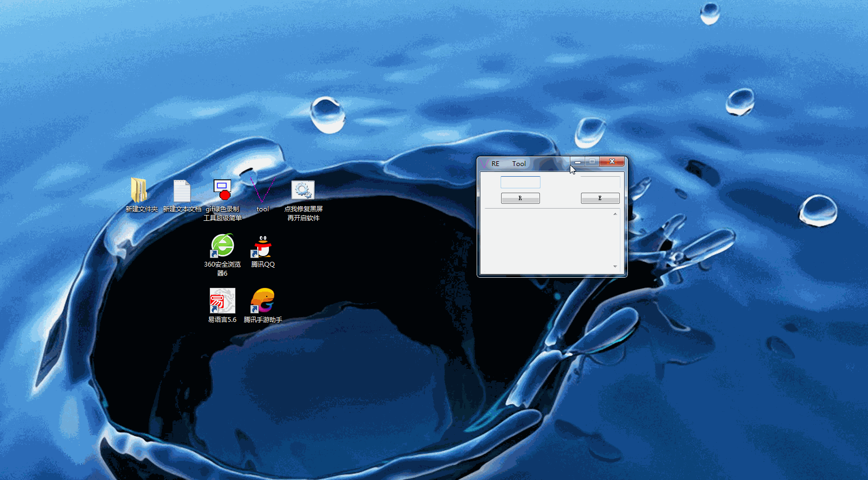Click the scroll up arrow in output area
The height and width of the screenshot is (480, 868).
tap(615, 214)
